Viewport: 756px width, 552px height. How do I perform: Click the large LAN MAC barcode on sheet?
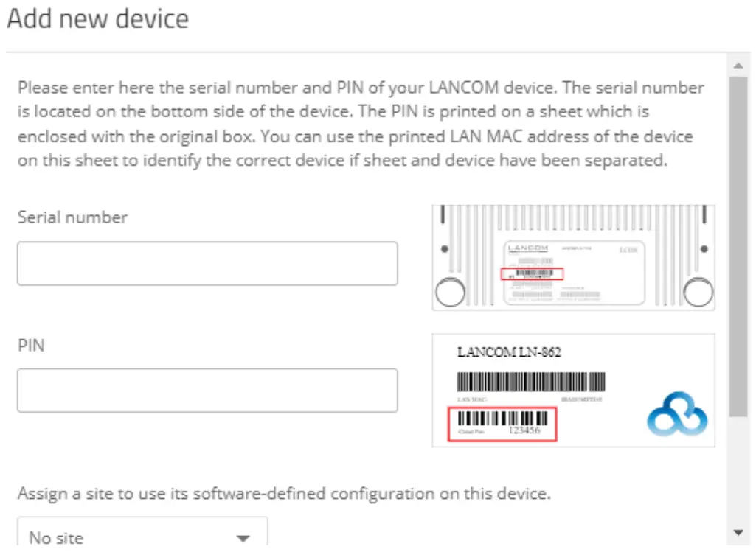point(531,382)
